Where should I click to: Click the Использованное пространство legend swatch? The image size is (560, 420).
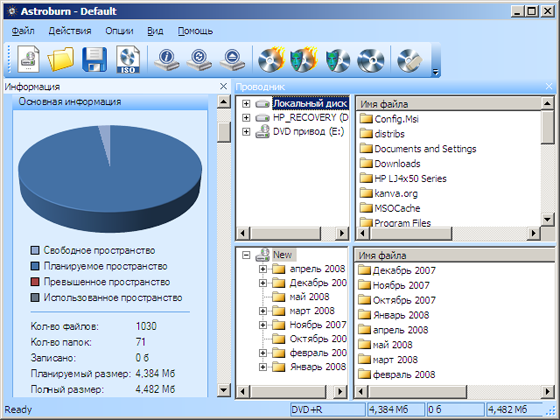(x=35, y=298)
